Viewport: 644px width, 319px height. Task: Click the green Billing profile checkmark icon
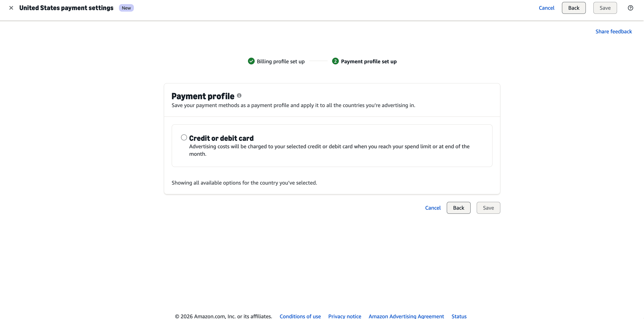click(251, 61)
